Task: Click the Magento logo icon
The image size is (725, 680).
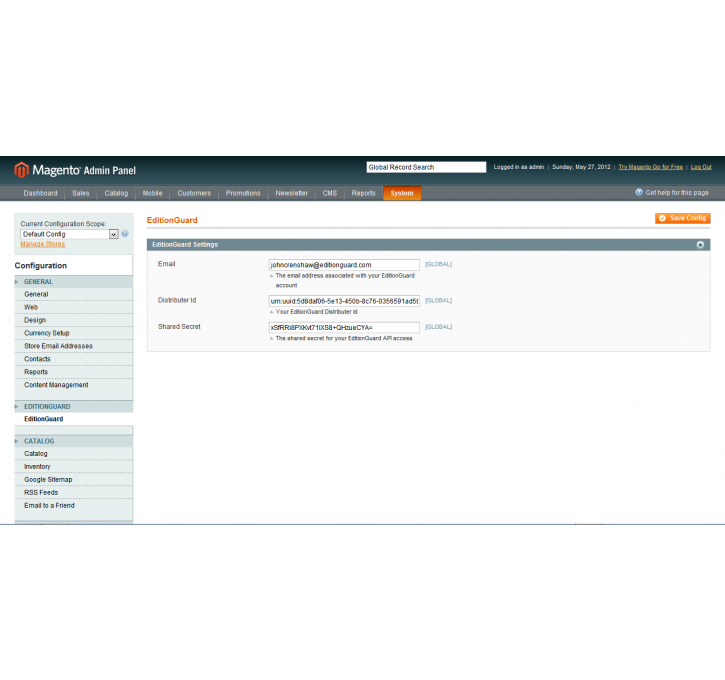Action: point(21,170)
